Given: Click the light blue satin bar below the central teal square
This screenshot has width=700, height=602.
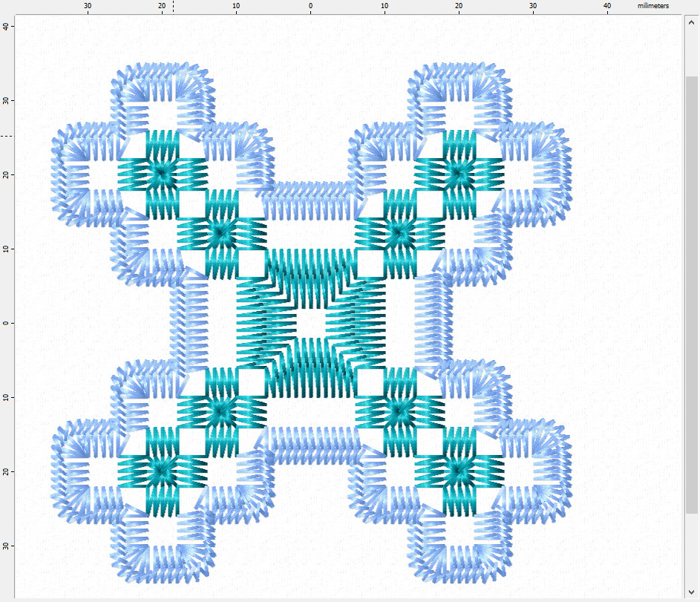Looking at the screenshot, I should pos(312,445).
